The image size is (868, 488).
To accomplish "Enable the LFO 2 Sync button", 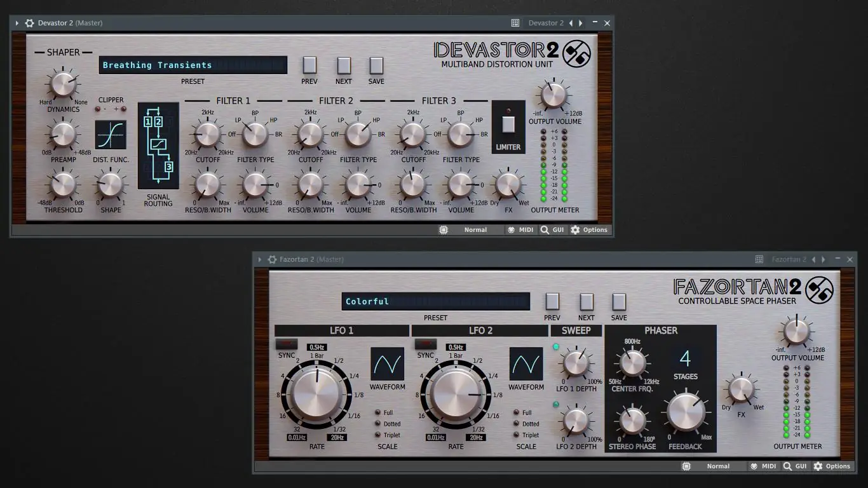I will click(425, 344).
